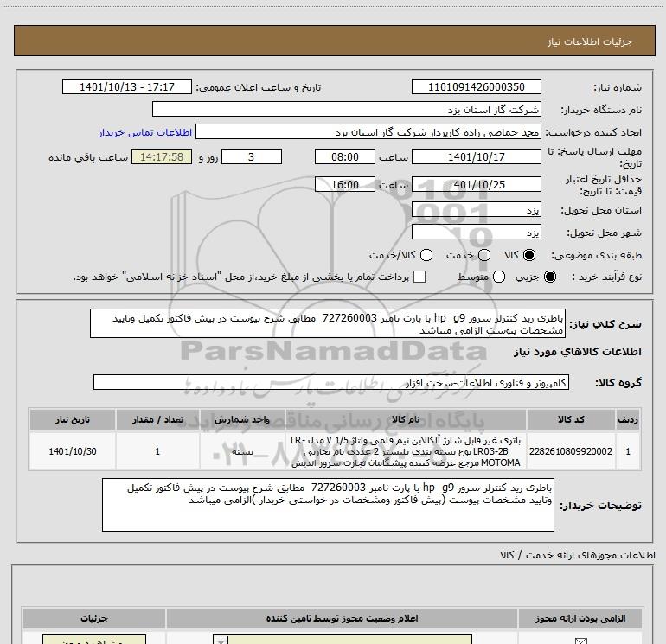Image resolution: width=666 pixels, height=644 pixels.
Task: Click the quantity cell showing 1
Action: 157,451
